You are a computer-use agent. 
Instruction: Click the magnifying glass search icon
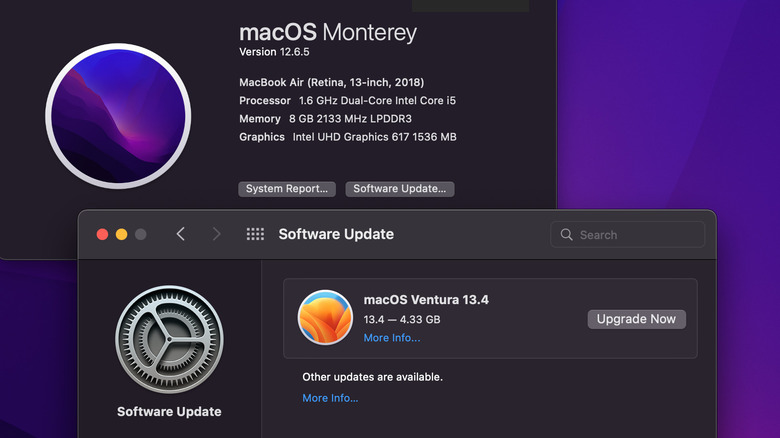point(567,235)
